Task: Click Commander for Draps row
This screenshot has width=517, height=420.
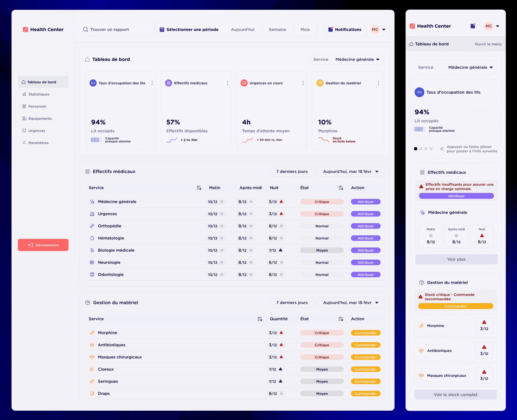Action: tap(365, 394)
